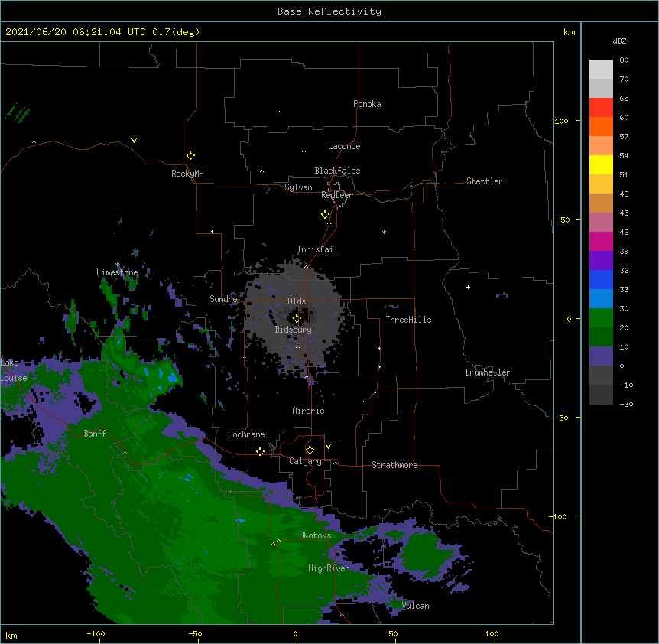
Task: Select the slate purple 0-10 dBZ legend swatch
Action: click(x=601, y=356)
